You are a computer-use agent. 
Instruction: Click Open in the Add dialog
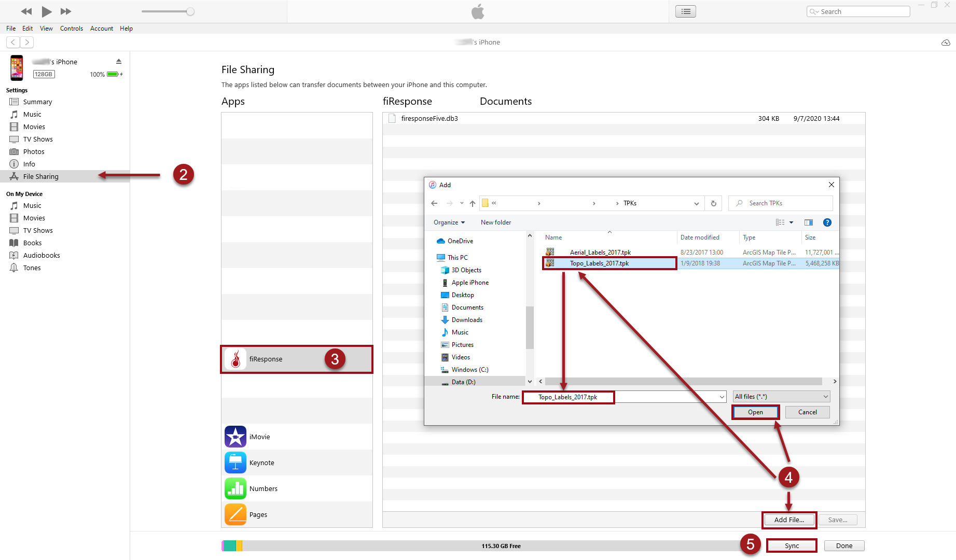tap(755, 412)
